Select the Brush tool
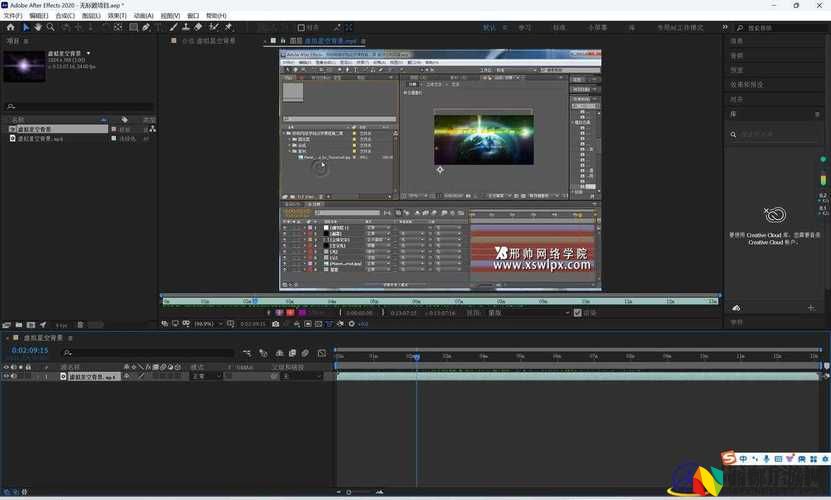831x500 pixels. point(174,27)
